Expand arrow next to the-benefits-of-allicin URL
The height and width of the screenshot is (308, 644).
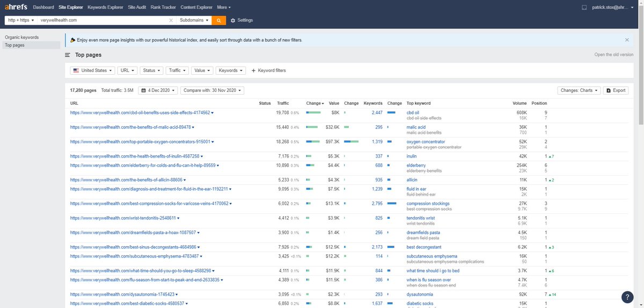pos(186,180)
